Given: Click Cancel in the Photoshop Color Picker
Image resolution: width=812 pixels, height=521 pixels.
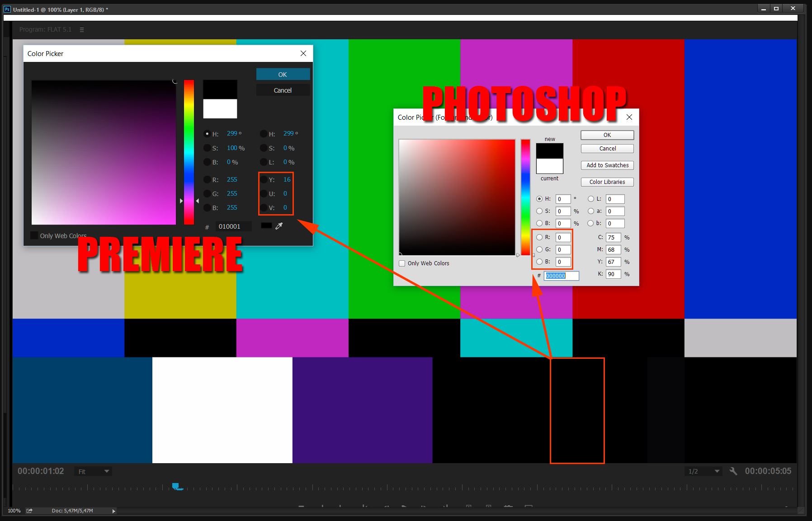Looking at the screenshot, I should click(x=607, y=149).
